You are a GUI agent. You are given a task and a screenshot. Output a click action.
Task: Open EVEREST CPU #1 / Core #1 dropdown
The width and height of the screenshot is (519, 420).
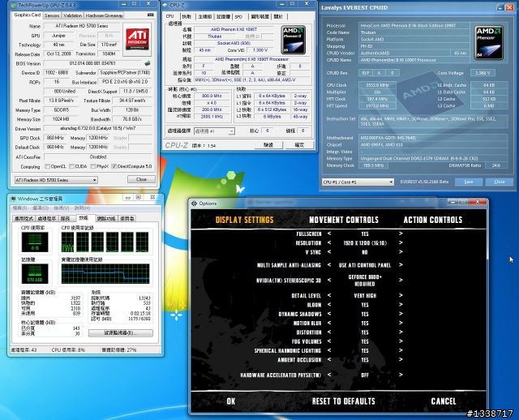[x=358, y=182]
